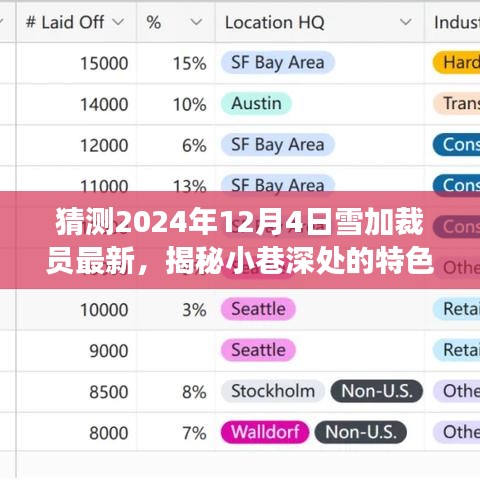Click the Hardware industry tag in first row
The height and width of the screenshot is (480, 480).
[457, 62]
